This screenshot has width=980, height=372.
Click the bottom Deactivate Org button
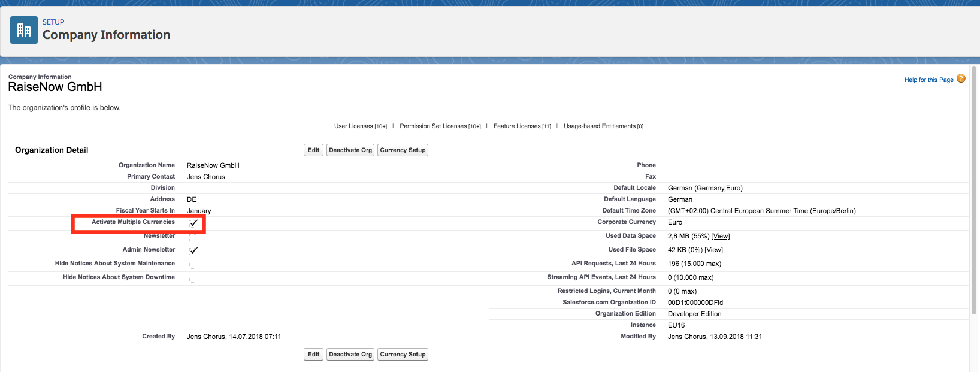point(350,355)
